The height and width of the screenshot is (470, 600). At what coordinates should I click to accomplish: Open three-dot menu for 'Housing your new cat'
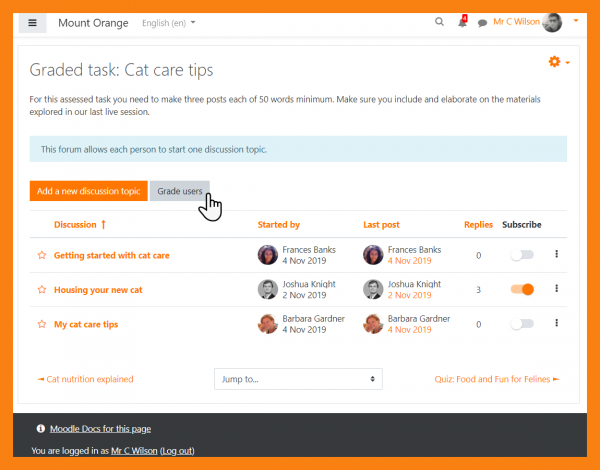556,289
